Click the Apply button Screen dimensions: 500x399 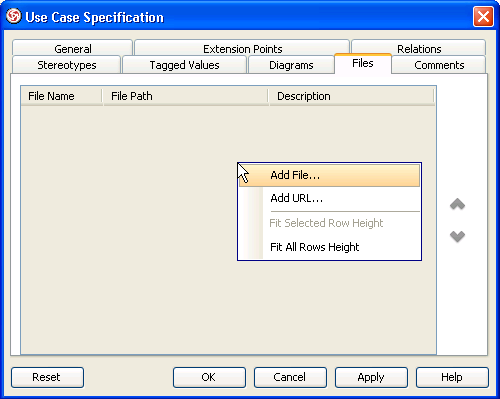(x=371, y=377)
